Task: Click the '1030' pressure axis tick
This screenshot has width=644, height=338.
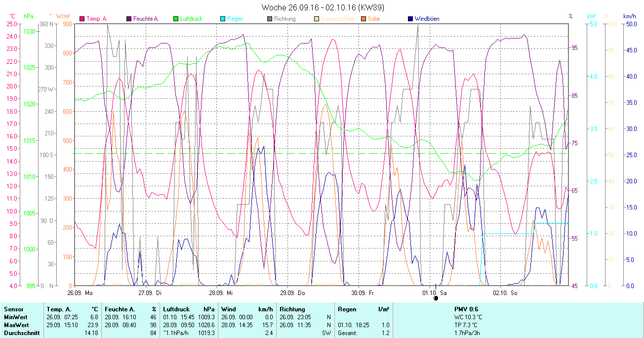Action: [29, 31]
